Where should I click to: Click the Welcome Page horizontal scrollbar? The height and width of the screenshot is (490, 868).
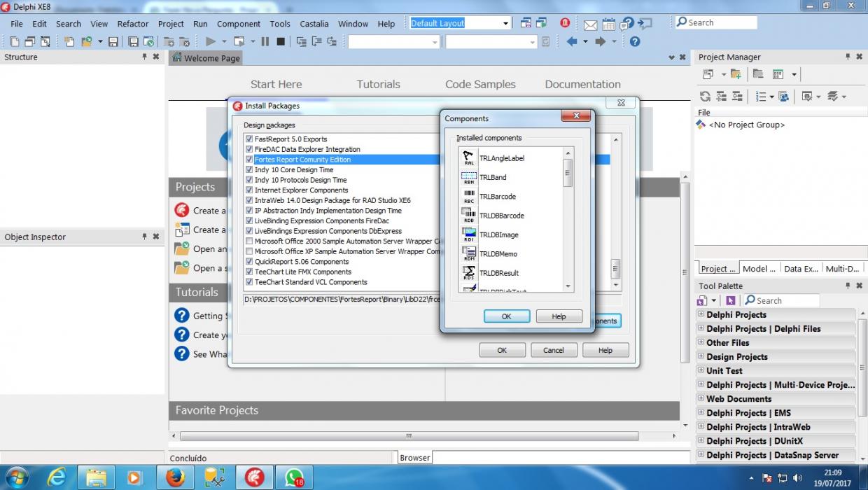(x=409, y=436)
